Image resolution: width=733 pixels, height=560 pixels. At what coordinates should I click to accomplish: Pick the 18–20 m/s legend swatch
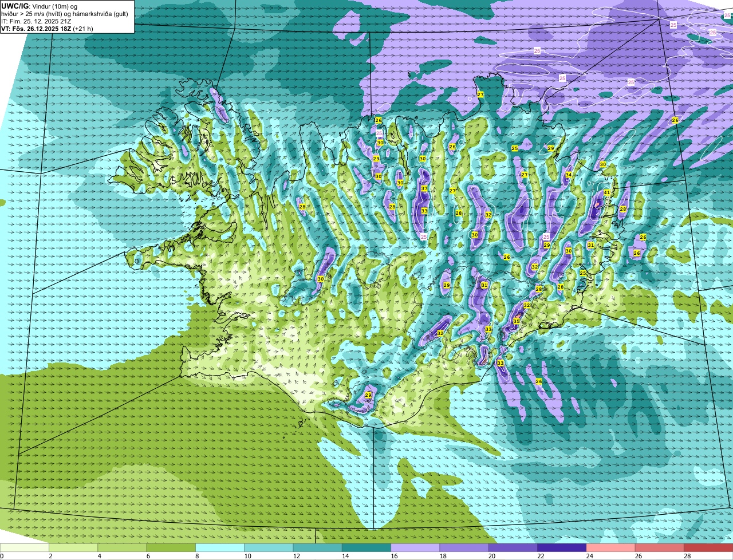pyautogui.click(x=464, y=547)
